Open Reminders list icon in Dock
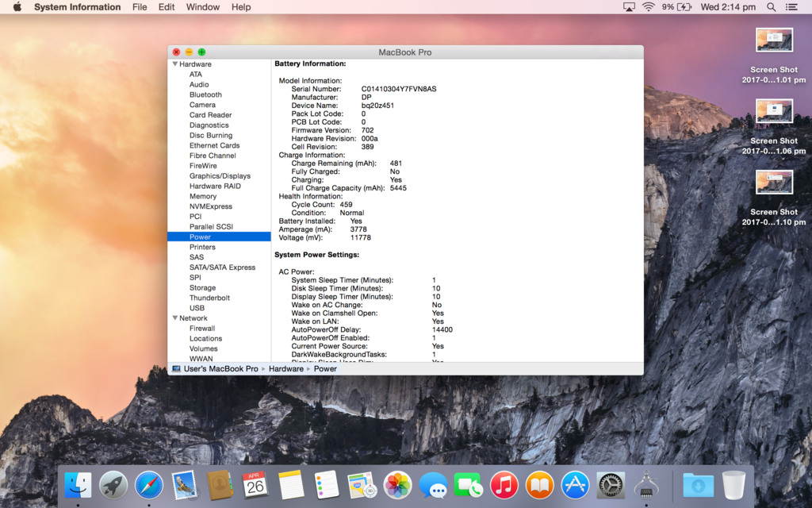Image resolution: width=812 pixels, height=508 pixels. point(326,486)
